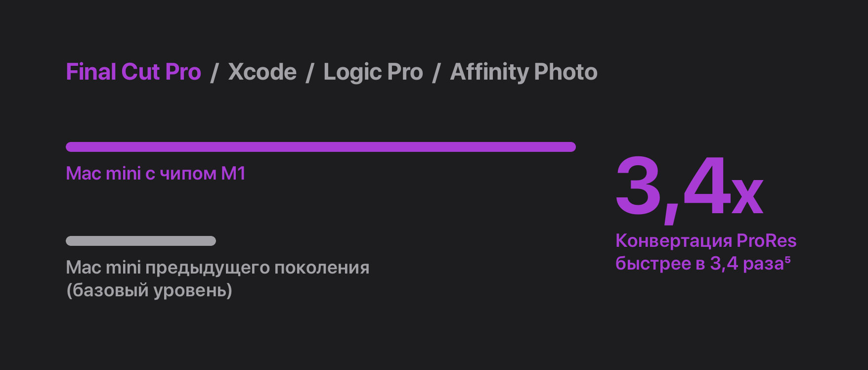Click the gray previous-generation performance bar

pyautogui.click(x=141, y=241)
